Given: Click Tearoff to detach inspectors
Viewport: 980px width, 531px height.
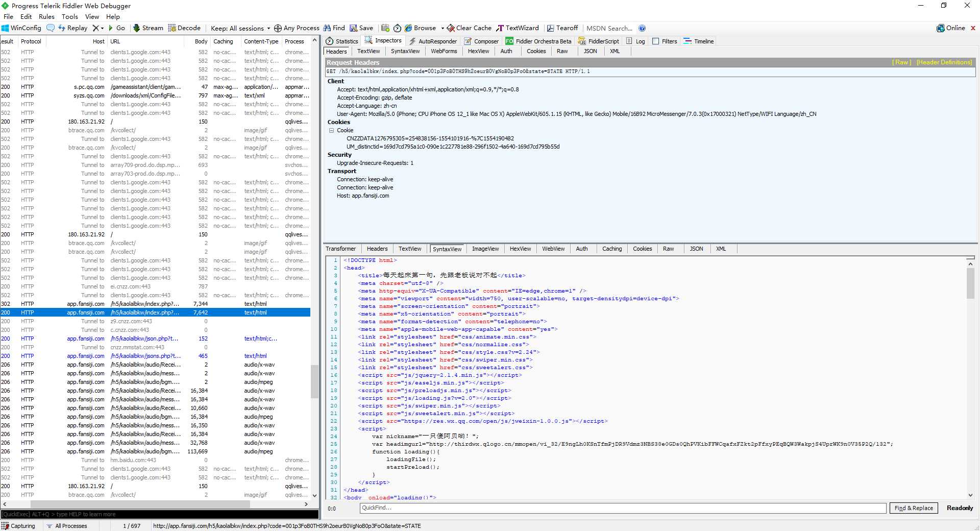Looking at the screenshot, I should point(562,28).
